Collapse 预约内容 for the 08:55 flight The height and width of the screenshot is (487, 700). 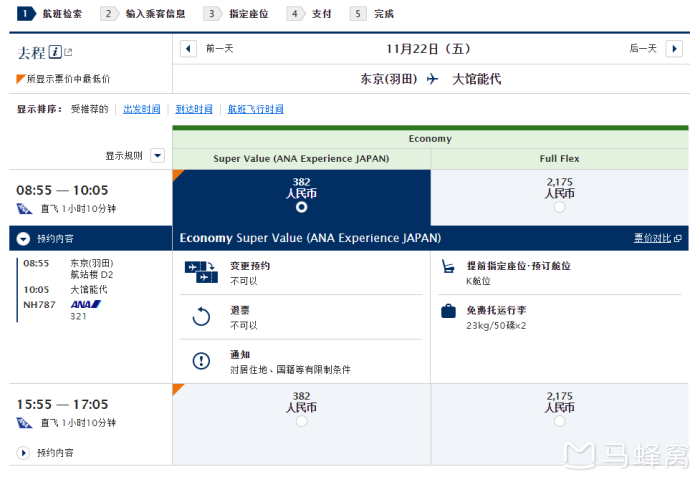[x=24, y=239]
